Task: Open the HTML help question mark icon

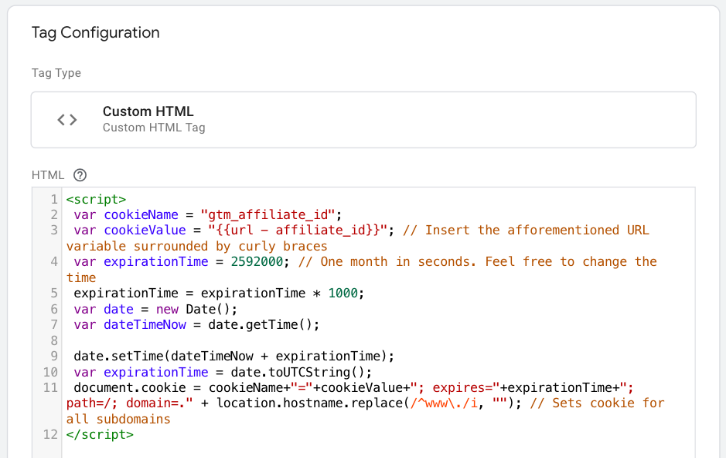Action: point(80,174)
